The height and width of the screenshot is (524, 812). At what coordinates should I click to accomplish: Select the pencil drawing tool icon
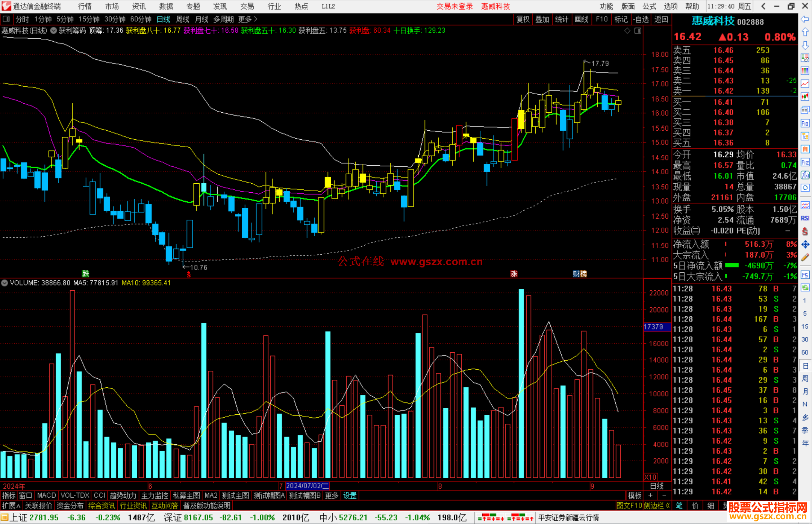point(805,258)
